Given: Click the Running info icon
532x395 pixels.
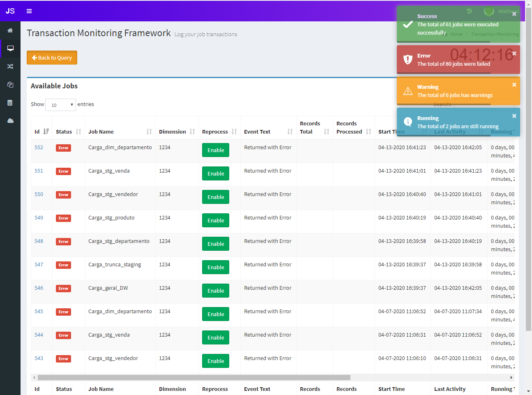Looking at the screenshot, I should [x=408, y=122].
